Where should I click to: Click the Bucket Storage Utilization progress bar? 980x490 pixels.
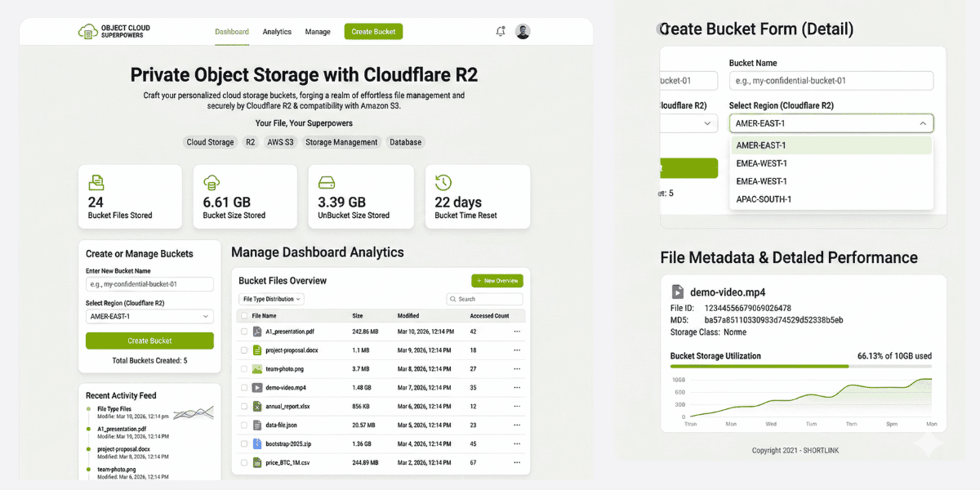(800, 367)
